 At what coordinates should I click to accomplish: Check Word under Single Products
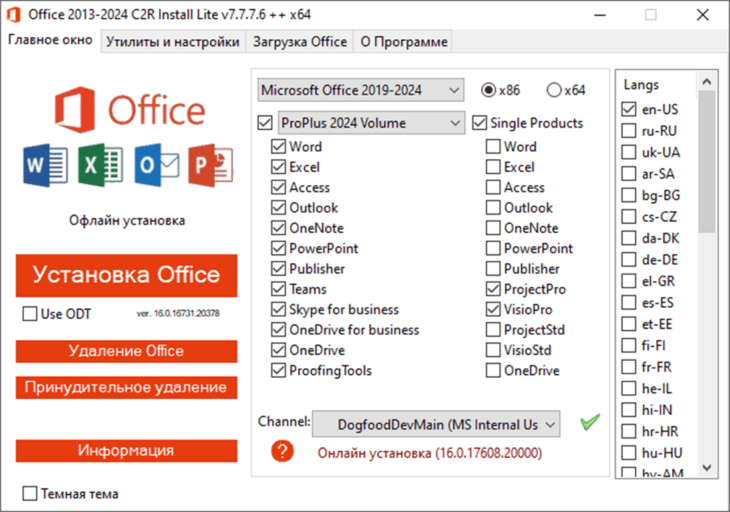(493, 147)
